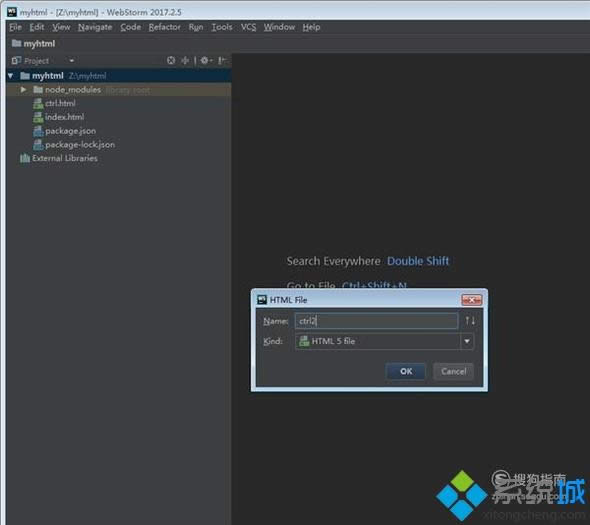Open the Kind combo box

tap(384, 341)
